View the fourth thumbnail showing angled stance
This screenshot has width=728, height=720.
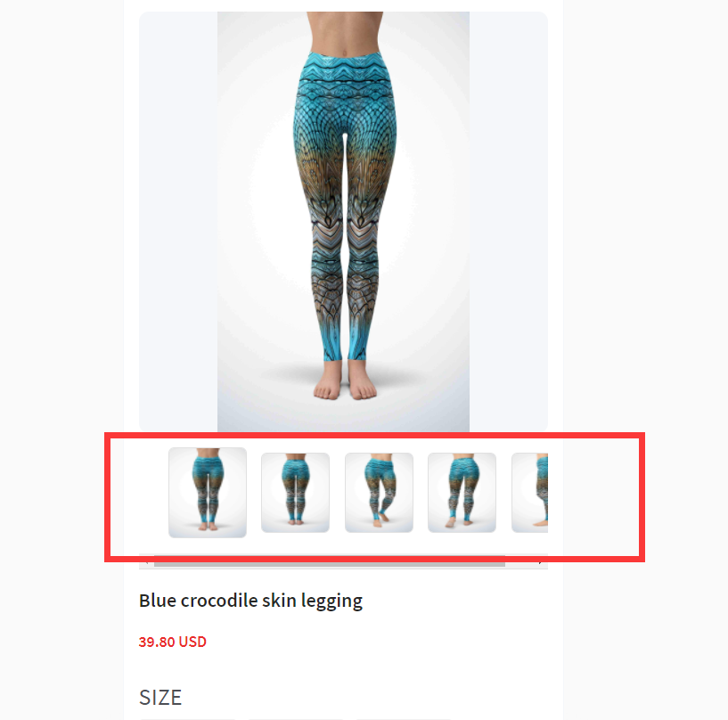click(x=462, y=493)
